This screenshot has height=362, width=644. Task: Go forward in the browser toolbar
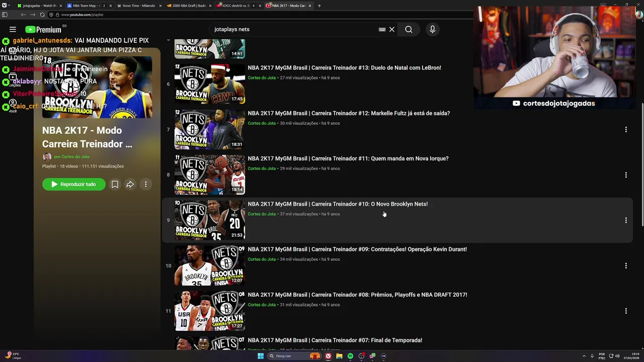coord(32,15)
